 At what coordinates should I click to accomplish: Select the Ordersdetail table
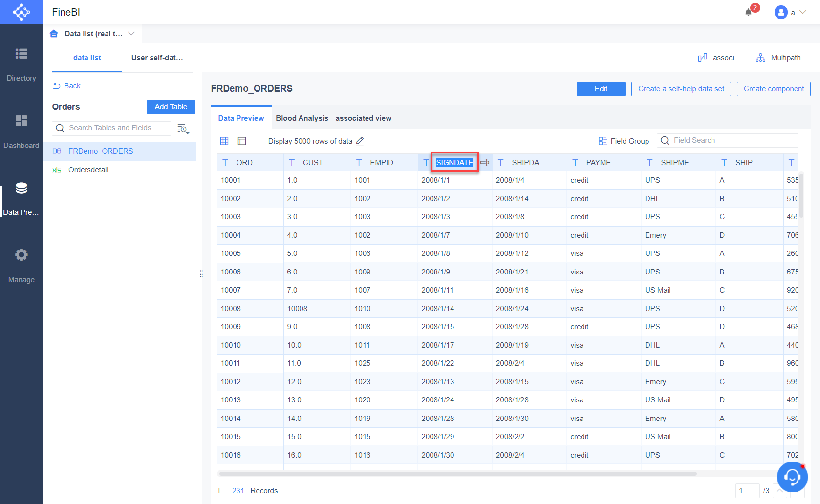coord(120,170)
